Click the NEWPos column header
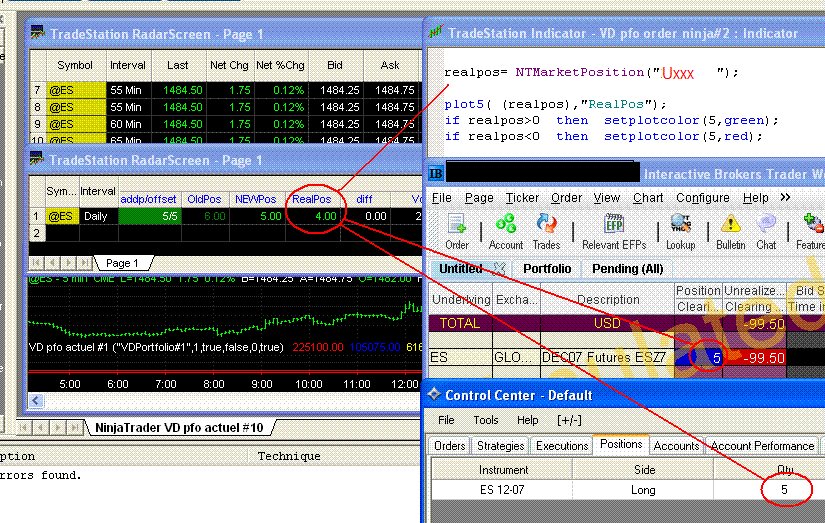This screenshot has height=523, width=825. [x=256, y=199]
